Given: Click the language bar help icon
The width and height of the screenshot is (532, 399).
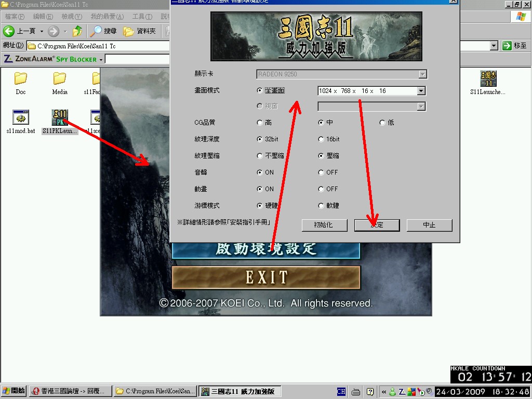Looking at the screenshot, I should click(x=370, y=392).
